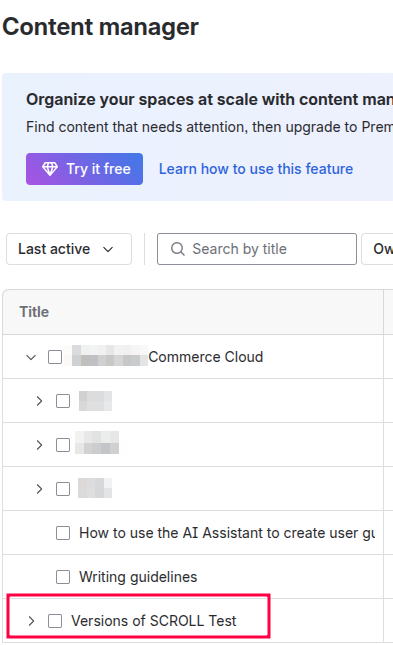The height and width of the screenshot is (645, 393).
Task: Open the partially visible Owner filter button
Action: click(x=377, y=249)
